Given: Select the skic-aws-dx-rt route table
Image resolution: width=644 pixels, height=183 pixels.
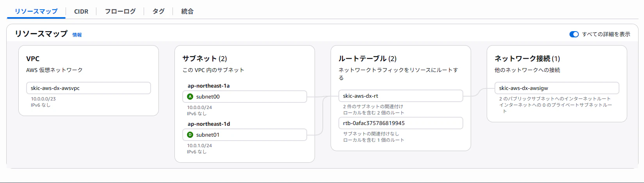Looking at the screenshot, I should pyautogui.click(x=401, y=96).
